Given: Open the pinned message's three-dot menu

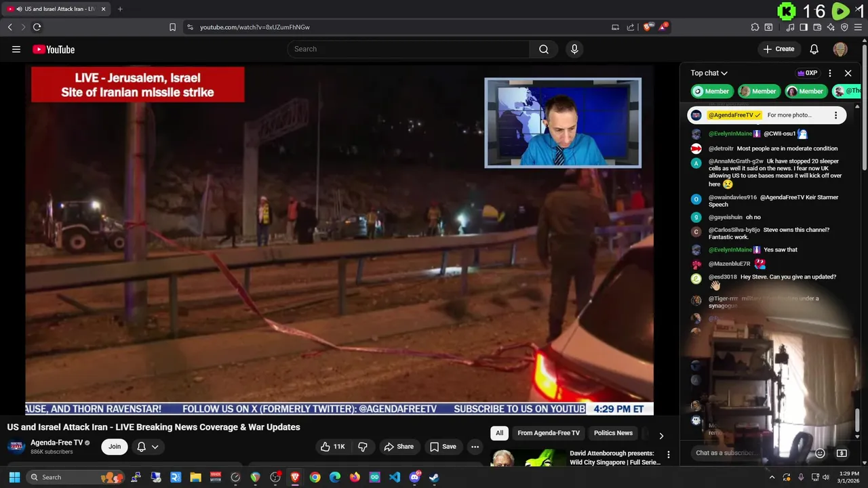Looking at the screenshot, I should click(835, 115).
